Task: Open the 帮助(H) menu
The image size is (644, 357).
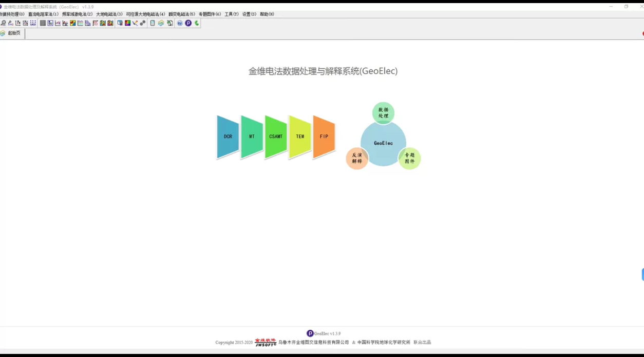Action: click(267, 14)
